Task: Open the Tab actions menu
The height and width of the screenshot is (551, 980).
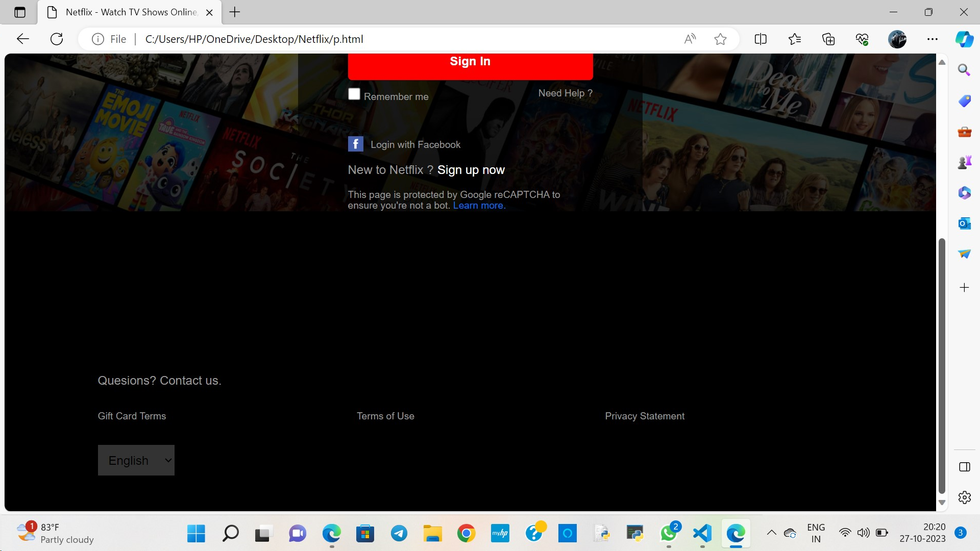Action: [x=19, y=12]
